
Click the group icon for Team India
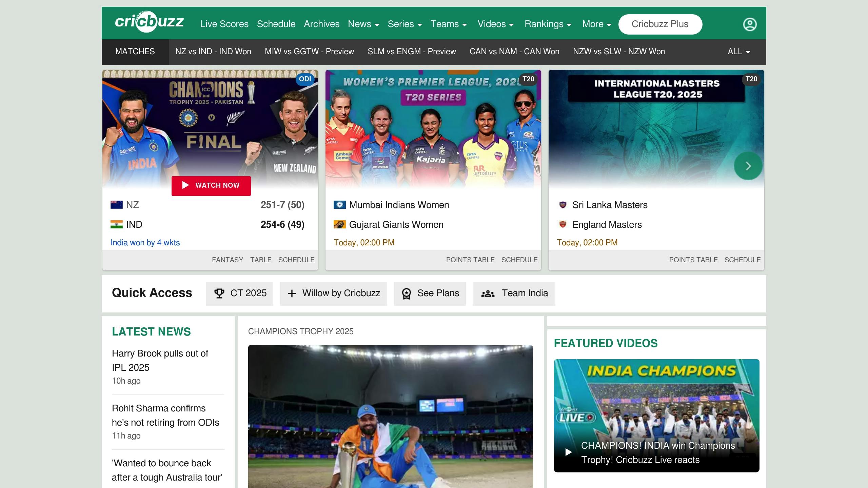488,293
